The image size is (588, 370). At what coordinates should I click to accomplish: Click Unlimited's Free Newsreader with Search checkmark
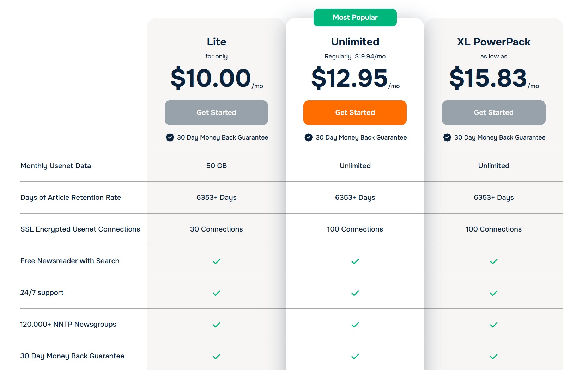click(x=355, y=261)
